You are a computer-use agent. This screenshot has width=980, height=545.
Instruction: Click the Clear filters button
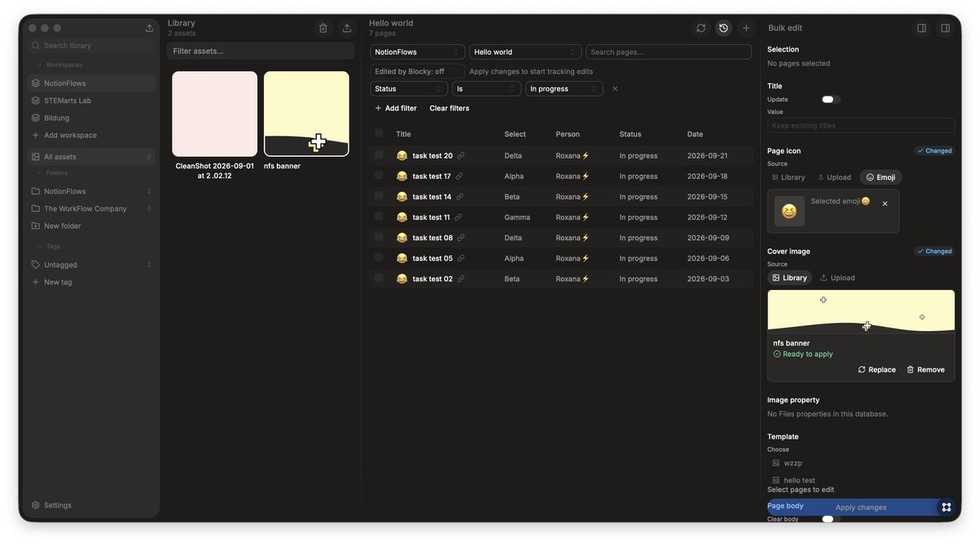coord(449,108)
